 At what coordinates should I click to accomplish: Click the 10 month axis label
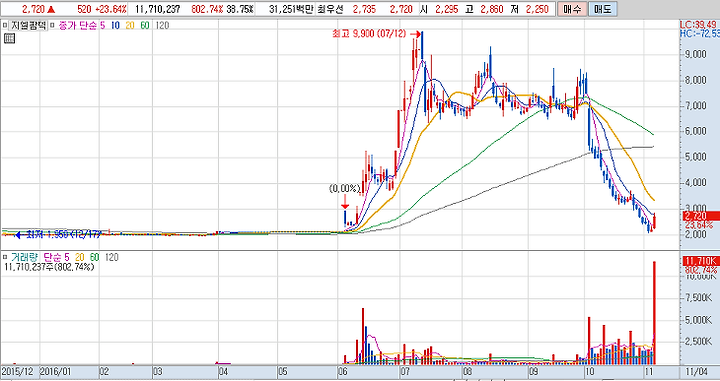pos(589,371)
